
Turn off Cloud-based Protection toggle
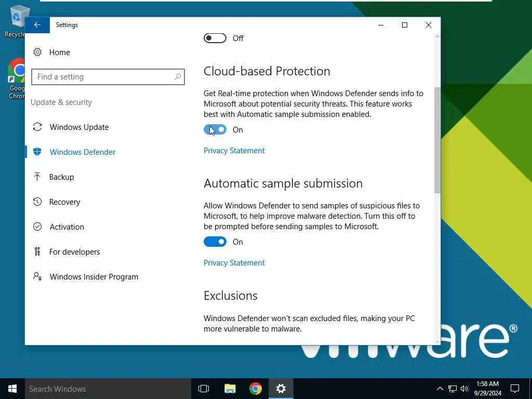click(215, 129)
